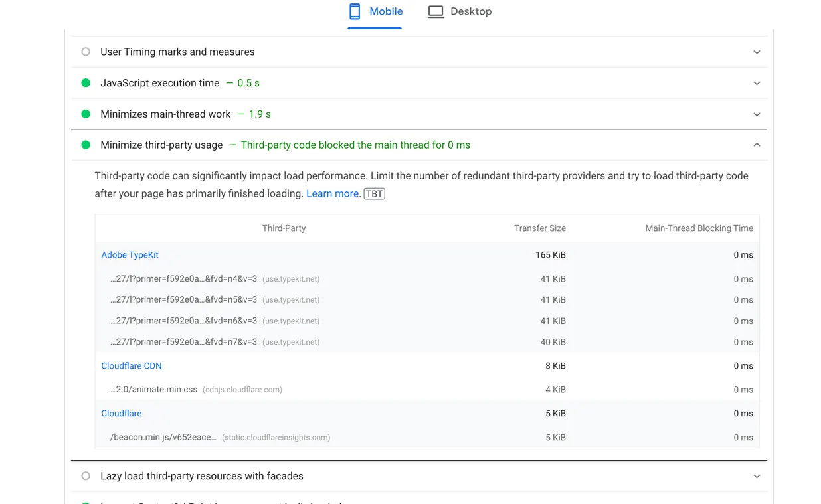
Task: Click the (cdnjs.cloudflare.com) domain label
Action: [x=242, y=390]
